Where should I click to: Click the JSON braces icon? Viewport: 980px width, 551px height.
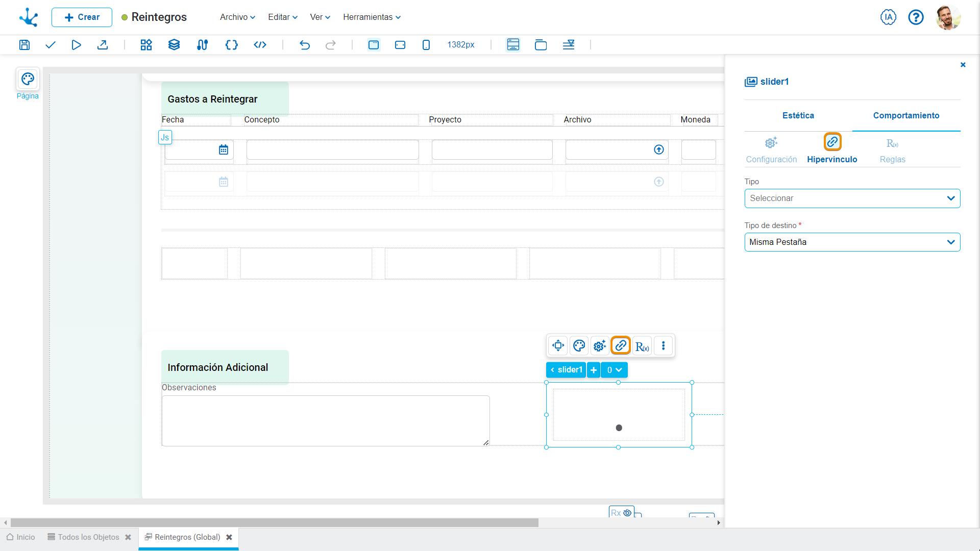point(232,45)
